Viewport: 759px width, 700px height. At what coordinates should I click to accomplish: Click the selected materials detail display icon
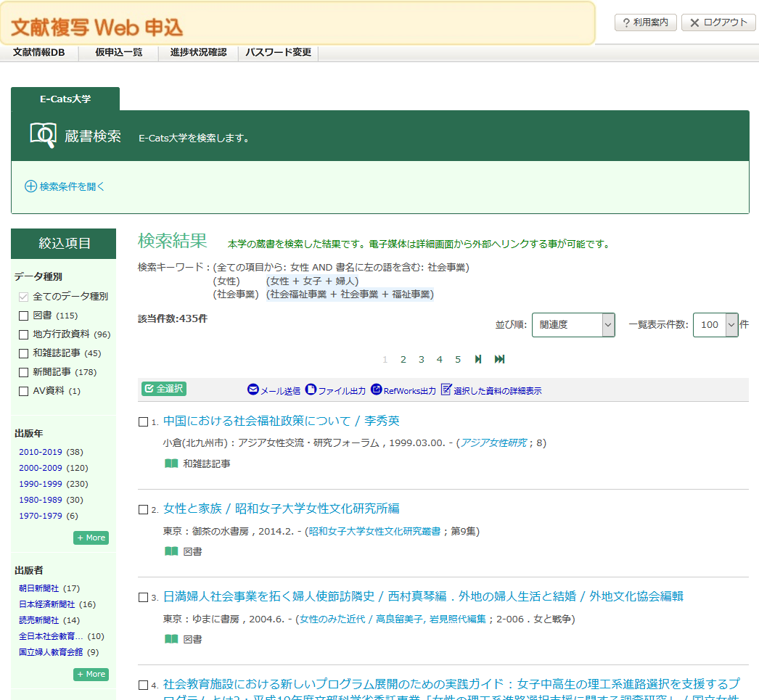click(x=446, y=390)
